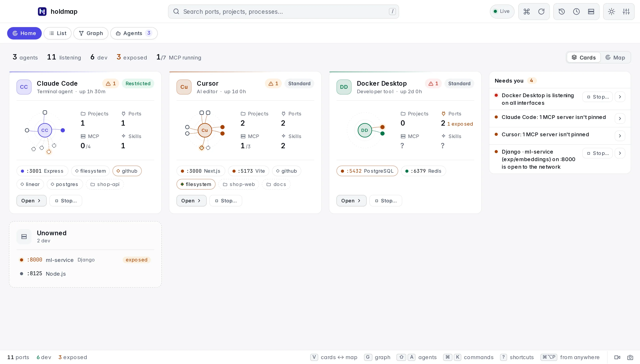Click the screenshot camera icon in the status bar
The image size is (640, 364).
[x=630, y=357]
